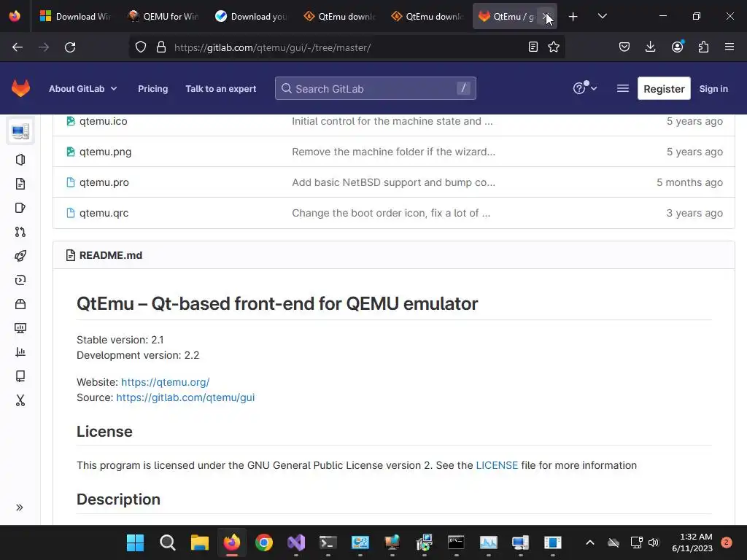The image size is (747, 560).
Task: Switch to second QtEmu download tab
Action: click(x=426, y=16)
